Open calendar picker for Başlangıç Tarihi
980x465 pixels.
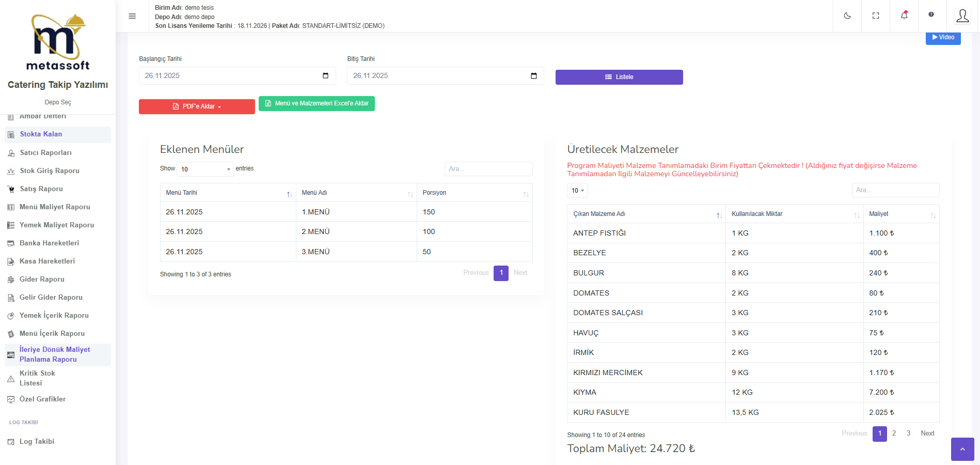325,76
